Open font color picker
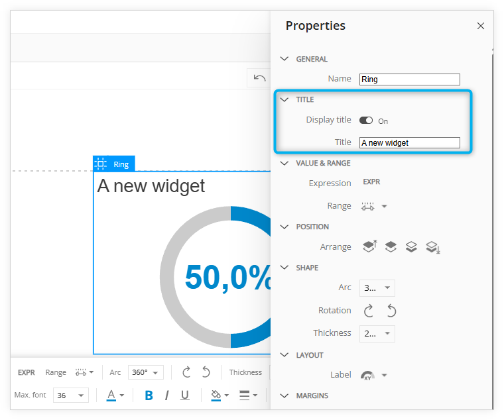 click(115, 395)
